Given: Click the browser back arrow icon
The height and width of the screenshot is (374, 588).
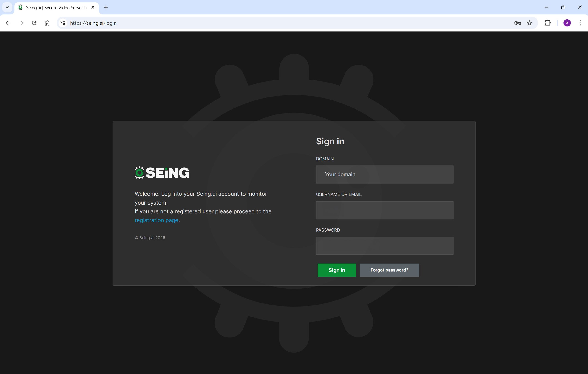Looking at the screenshot, I should pyautogui.click(x=8, y=23).
